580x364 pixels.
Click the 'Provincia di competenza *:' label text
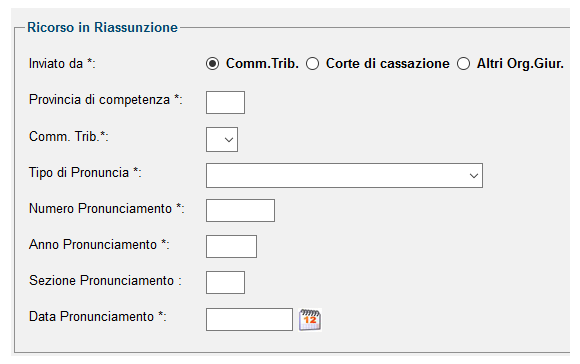[106, 100]
